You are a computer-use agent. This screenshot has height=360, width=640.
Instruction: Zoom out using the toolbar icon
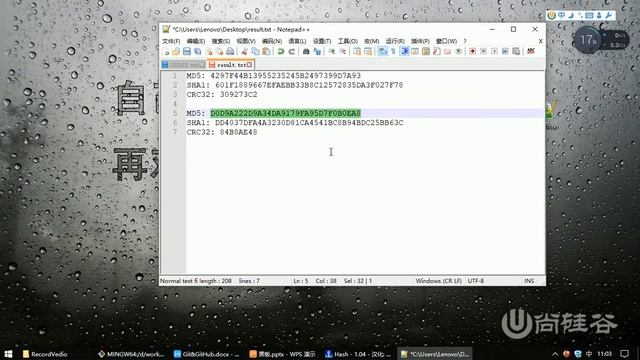click(x=342, y=51)
